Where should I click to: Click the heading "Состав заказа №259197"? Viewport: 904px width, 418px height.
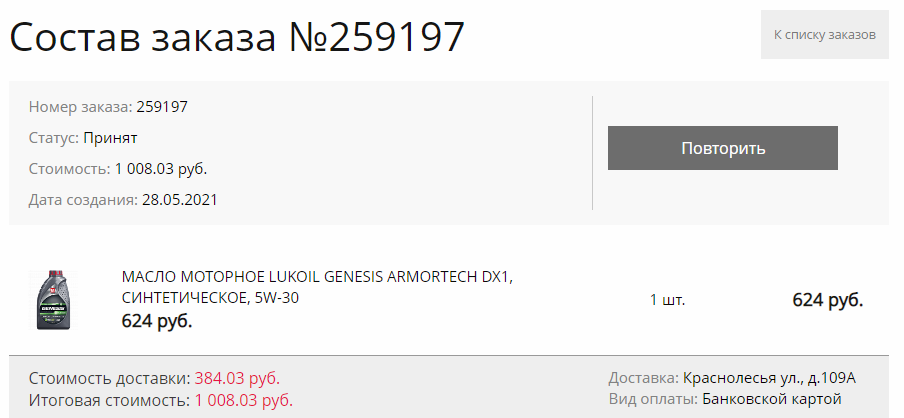237,37
